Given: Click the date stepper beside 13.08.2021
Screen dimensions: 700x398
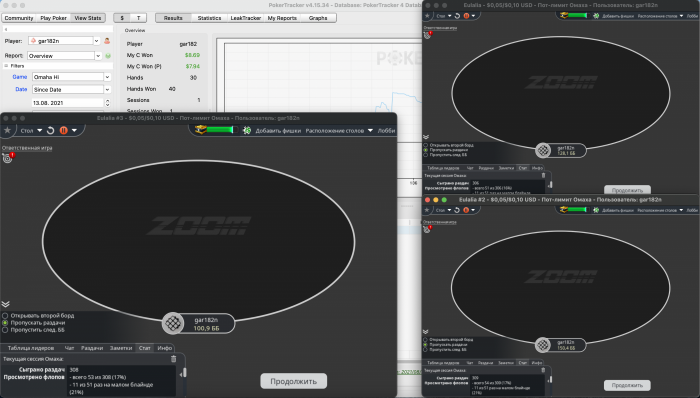Looking at the screenshot, I should pos(107,103).
